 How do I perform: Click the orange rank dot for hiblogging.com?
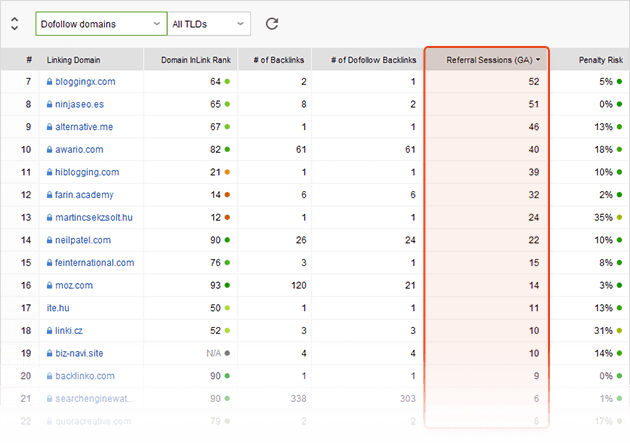click(x=228, y=172)
